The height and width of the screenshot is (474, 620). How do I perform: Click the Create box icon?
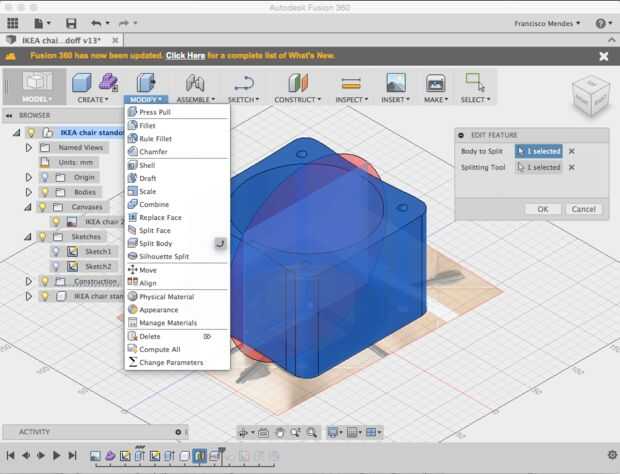pos(82,83)
